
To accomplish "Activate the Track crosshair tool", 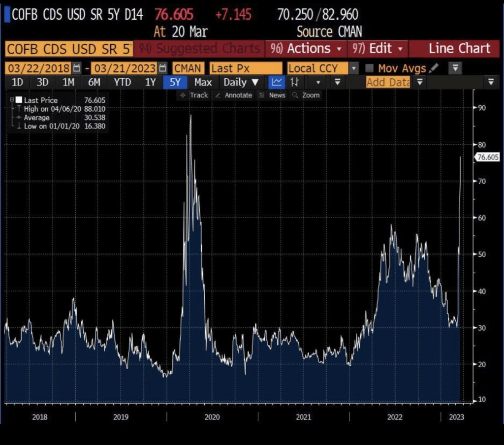I will (x=194, y=95).
